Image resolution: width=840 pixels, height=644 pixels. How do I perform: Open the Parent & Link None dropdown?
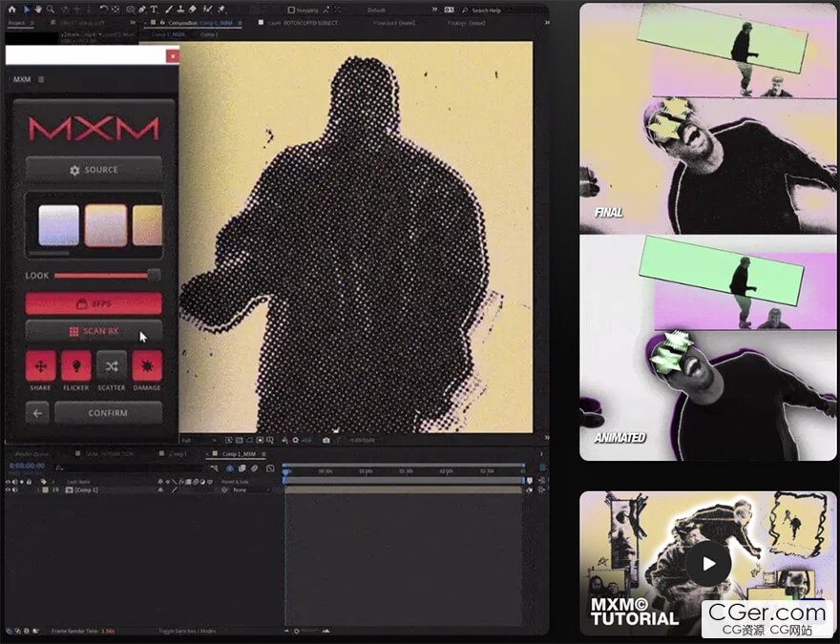[249, 489]
